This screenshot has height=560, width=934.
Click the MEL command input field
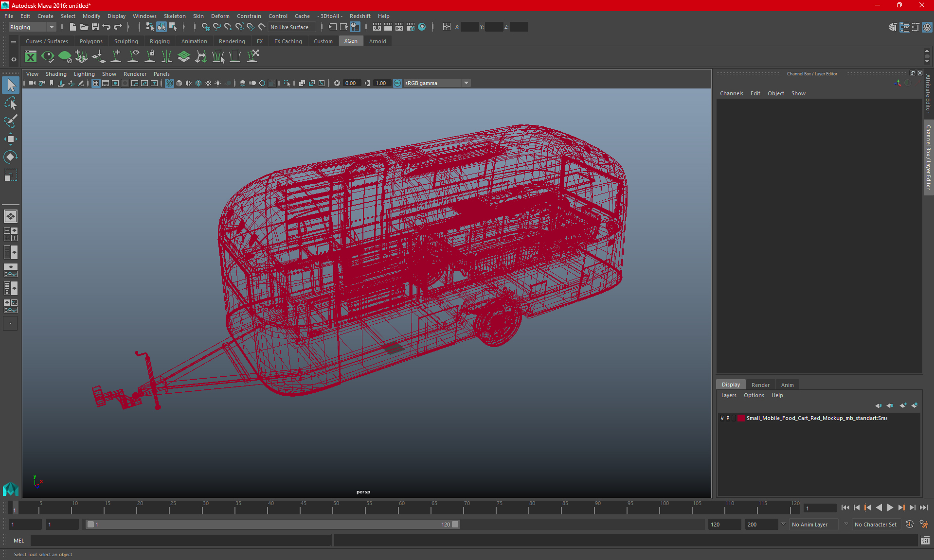pyautogui.click(x=180, y=540)
